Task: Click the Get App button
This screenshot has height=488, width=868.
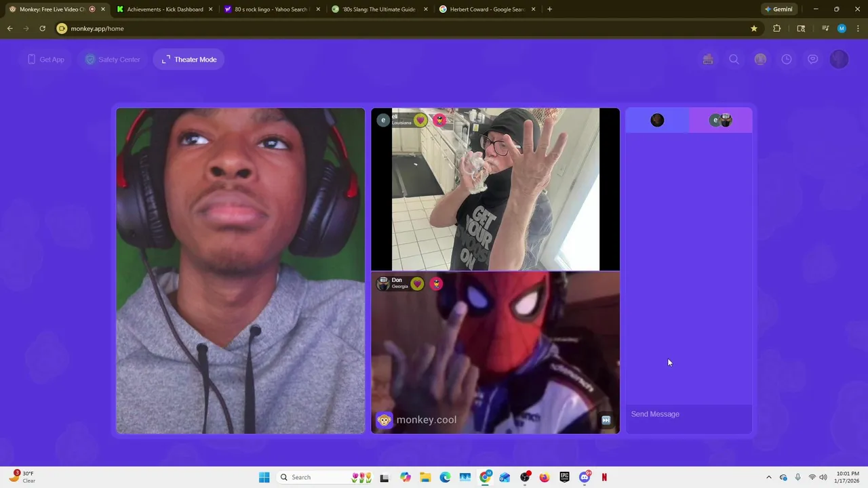Action: point(45,60)
